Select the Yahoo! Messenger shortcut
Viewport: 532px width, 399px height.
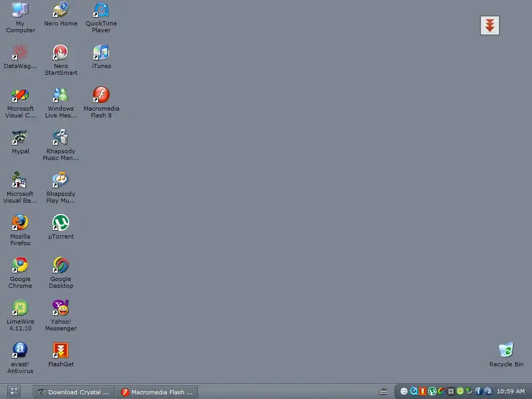61,315
